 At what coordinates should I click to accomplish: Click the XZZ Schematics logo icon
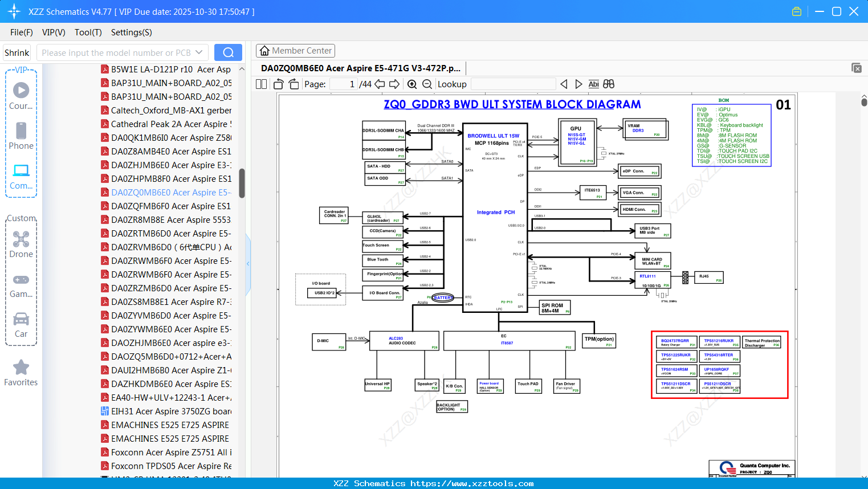[x=14, y=11]
